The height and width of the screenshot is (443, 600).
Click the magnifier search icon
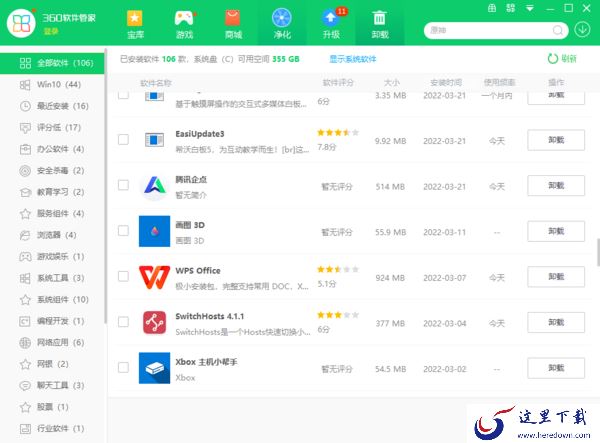558,30
